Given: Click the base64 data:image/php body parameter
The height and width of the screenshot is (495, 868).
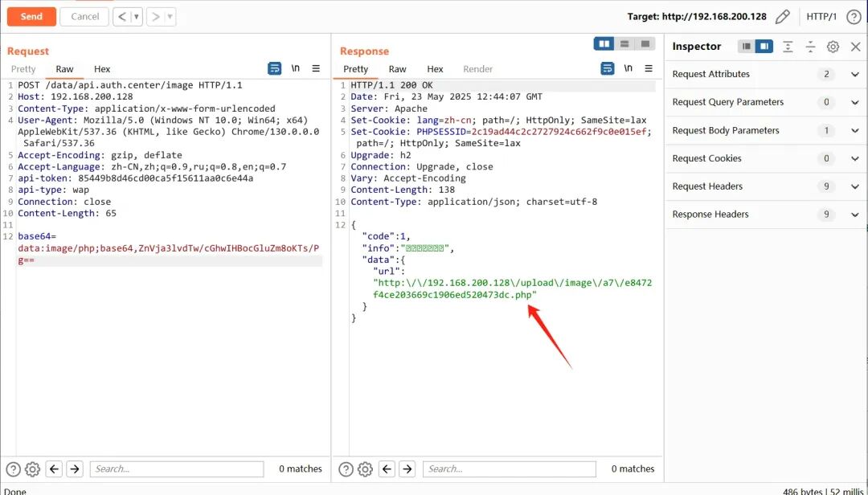Looking at the screenshot, I should [168, 248].
